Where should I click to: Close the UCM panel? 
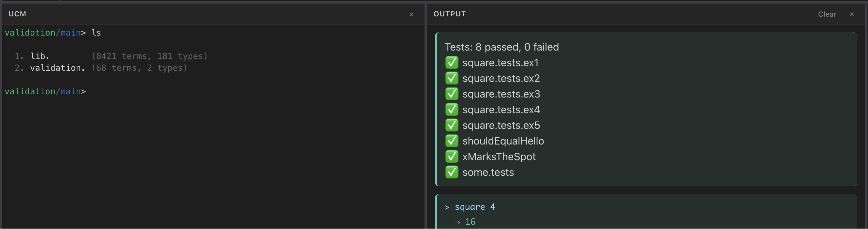click(x=411, y=14)
